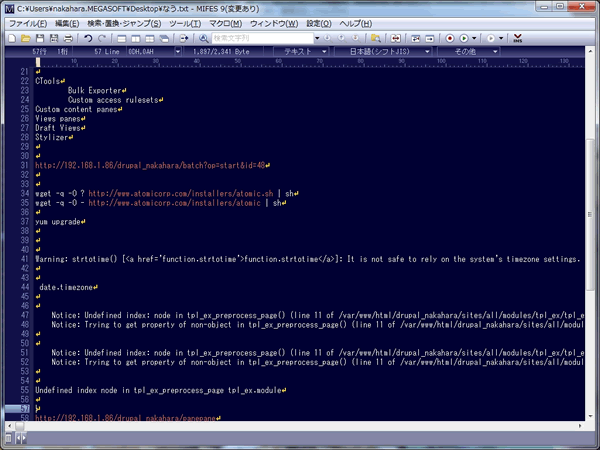Image resolution: width=600 pixels, height=450 pixels.
Task: Run the macro with the green play icon
Action: 464,37
